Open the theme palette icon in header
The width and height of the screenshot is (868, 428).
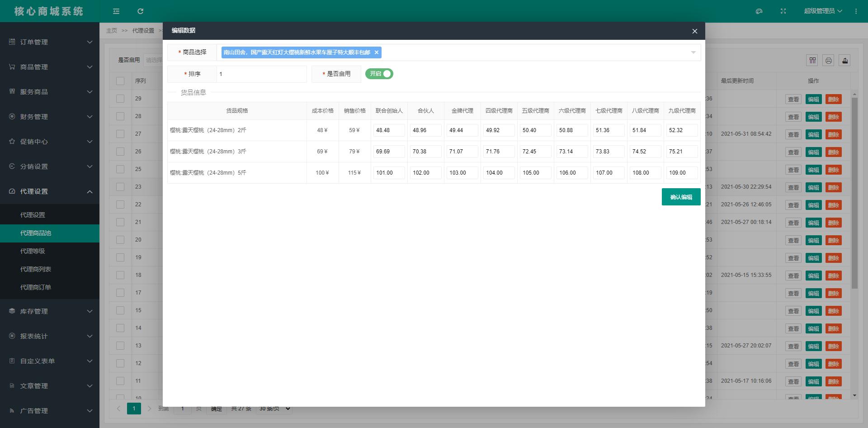(x=759, y=11)
